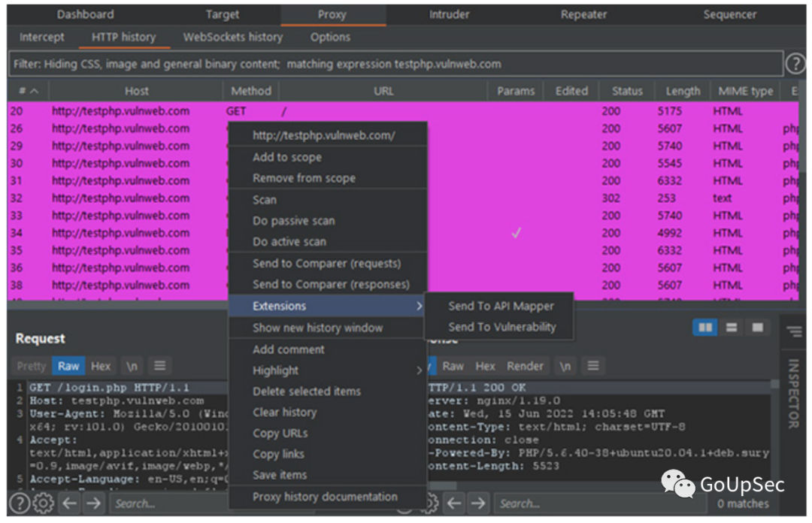Sort table by MIME type column header
812x523 pixels.
coord(745,91)
